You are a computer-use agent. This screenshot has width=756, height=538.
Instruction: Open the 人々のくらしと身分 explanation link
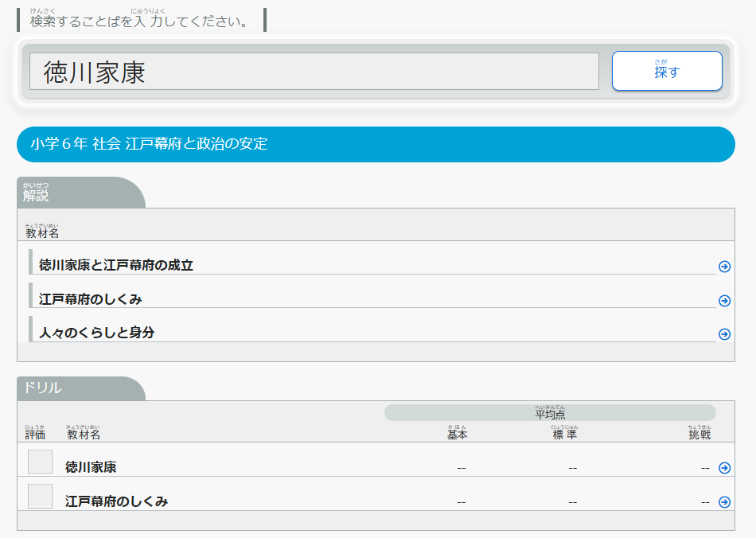96,333
